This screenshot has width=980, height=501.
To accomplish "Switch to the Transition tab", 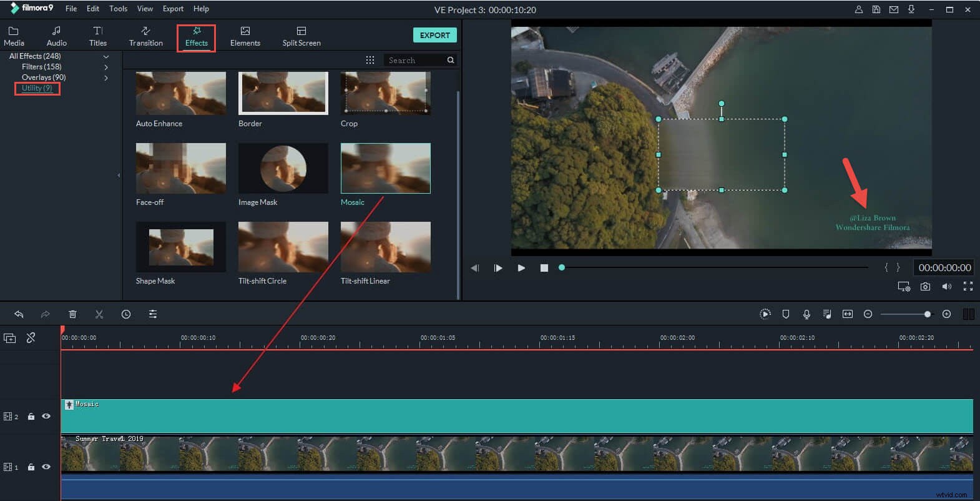I will (145, 36).
